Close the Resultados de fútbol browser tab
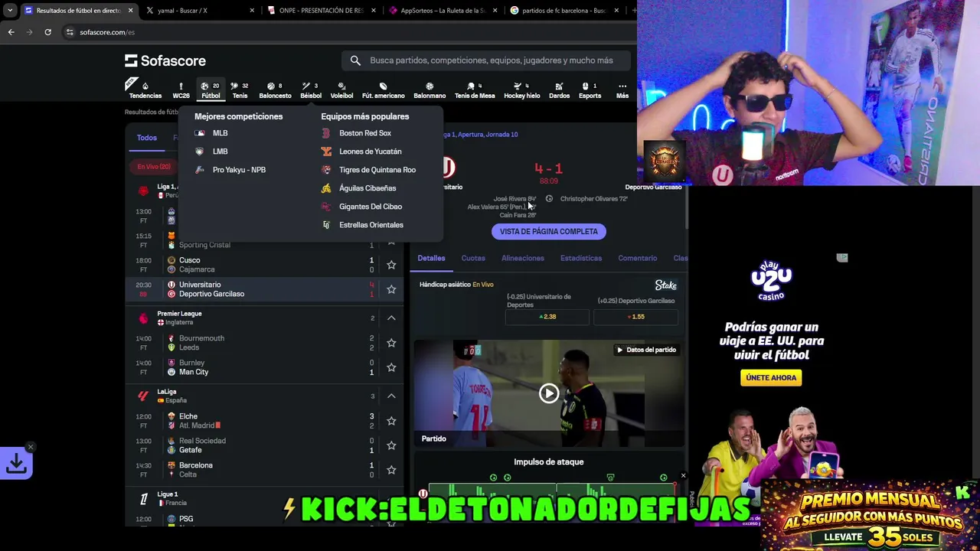Image resolution: width=980 pixels, height=551 pixels. coord(130,11)
